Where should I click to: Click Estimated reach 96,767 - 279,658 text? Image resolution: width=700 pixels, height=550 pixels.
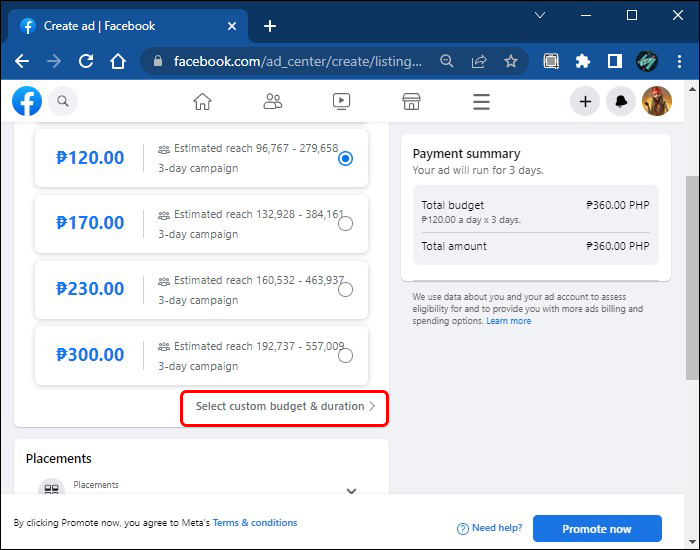click(x=256, y=148)
